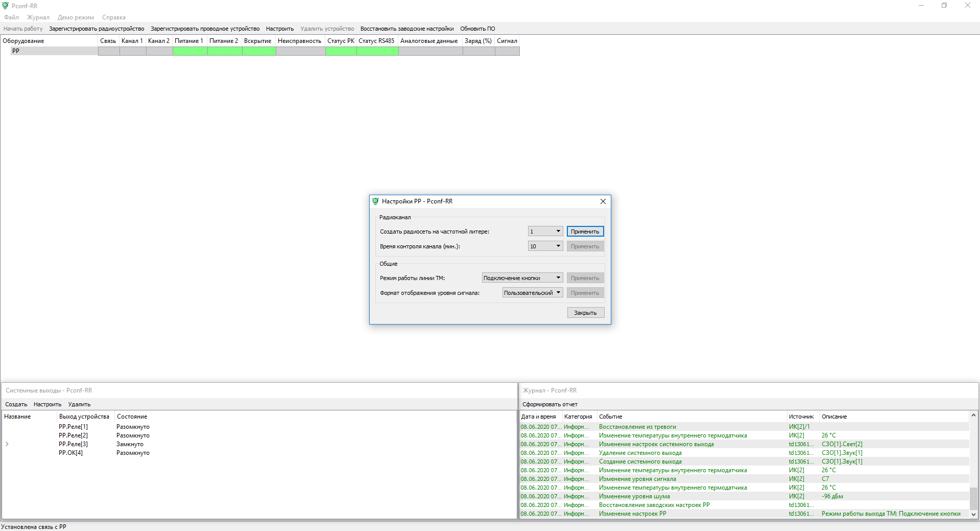
Task: Click Восстановить заводские настройки in toolbar
Action: tap(407, 29)
